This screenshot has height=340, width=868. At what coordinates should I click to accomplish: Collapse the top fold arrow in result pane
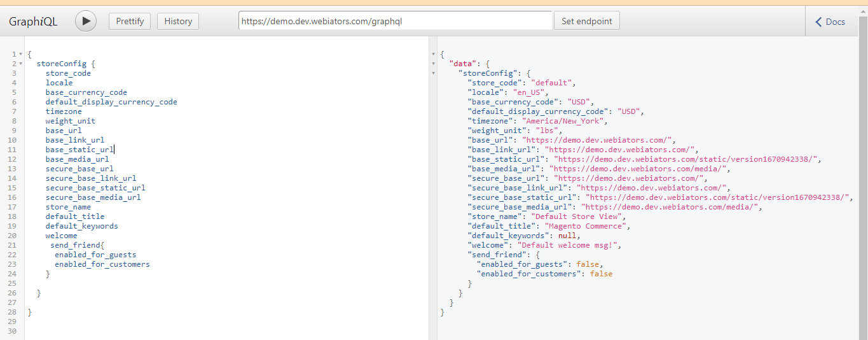pos(433,54)
